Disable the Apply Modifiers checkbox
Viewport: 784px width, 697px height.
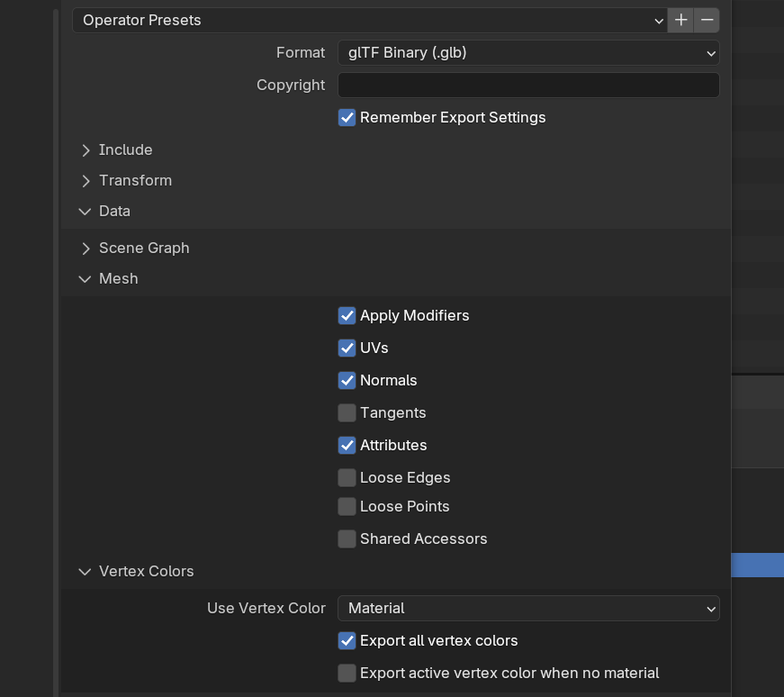(x=347, y=316)
